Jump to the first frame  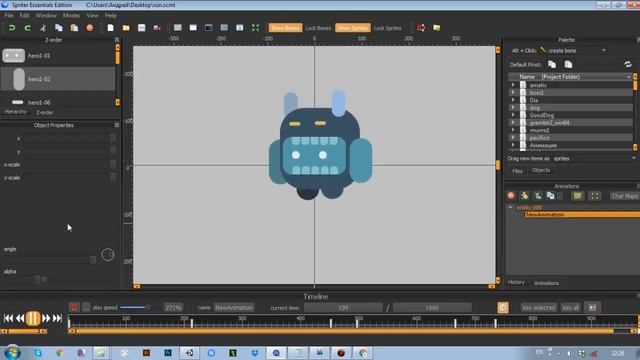[8, 318]
